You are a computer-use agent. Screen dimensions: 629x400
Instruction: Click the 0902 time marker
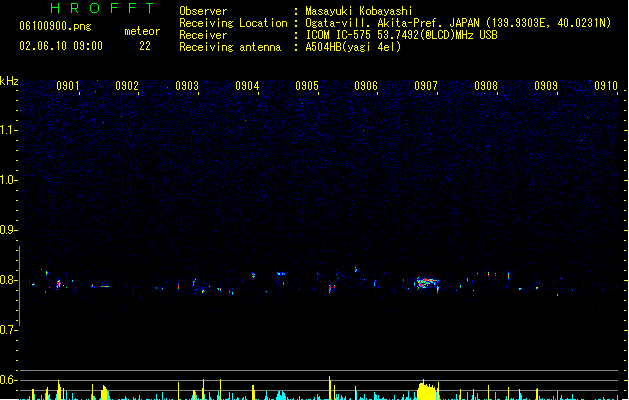pyautogui.click(x=127, y=86)
